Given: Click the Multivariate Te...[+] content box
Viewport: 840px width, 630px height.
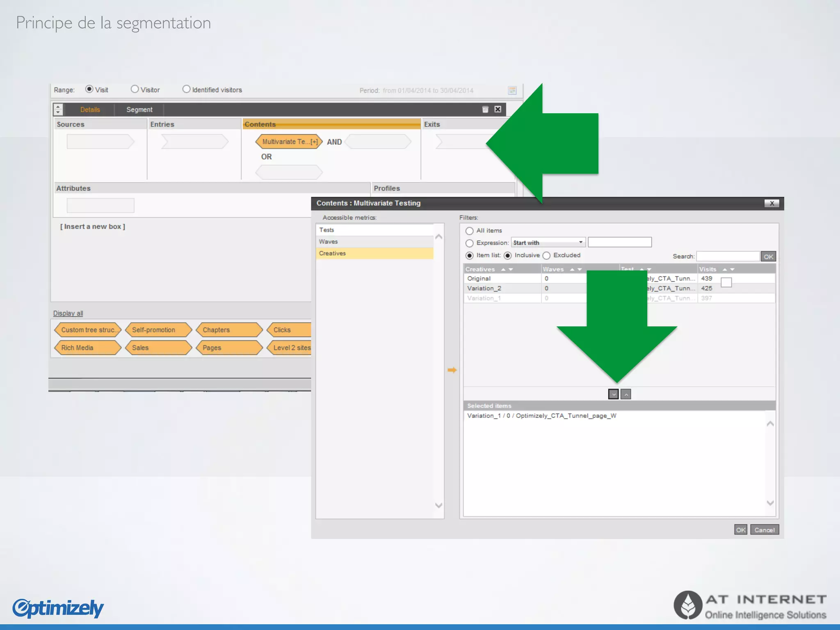Looking at the screenshot, I should click(x=289, y=142).
